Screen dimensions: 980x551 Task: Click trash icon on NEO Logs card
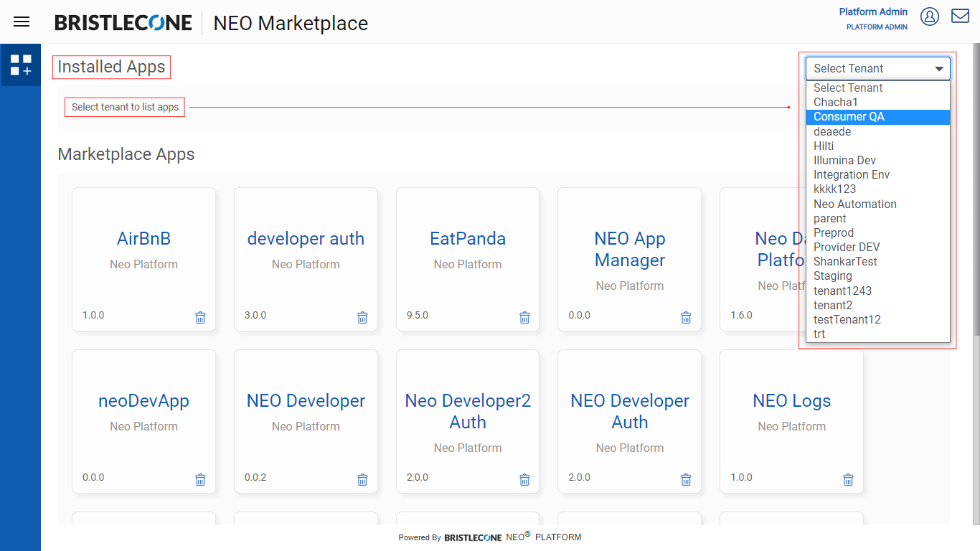pos(848,479)
